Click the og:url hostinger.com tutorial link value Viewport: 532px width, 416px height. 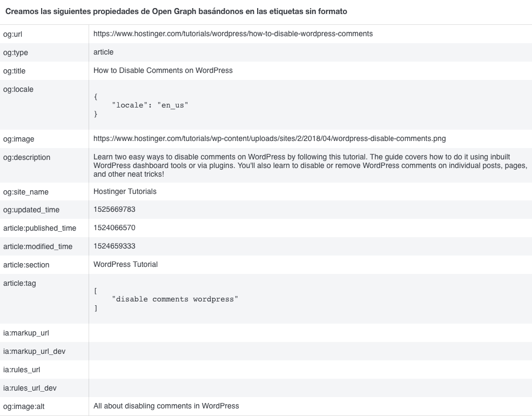(233, 33)
